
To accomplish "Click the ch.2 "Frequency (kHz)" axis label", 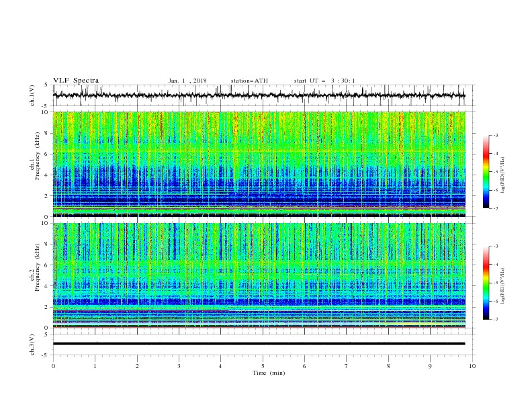I will 38,267.
